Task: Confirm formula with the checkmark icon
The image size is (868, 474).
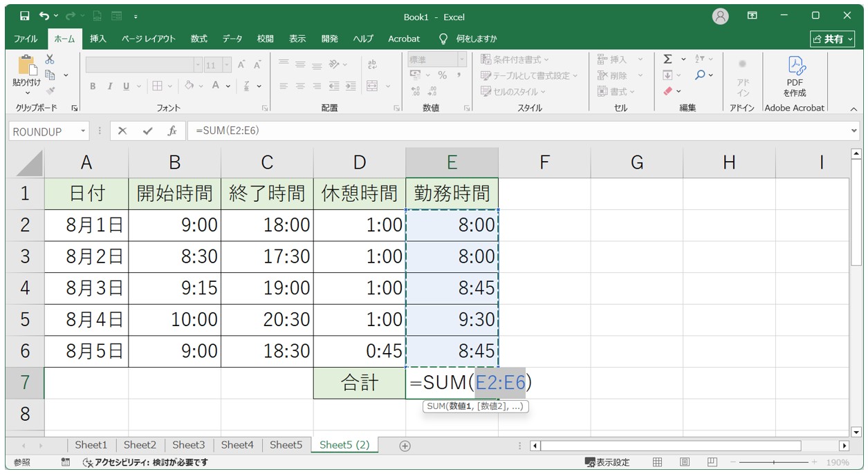Action: [147, 131]
